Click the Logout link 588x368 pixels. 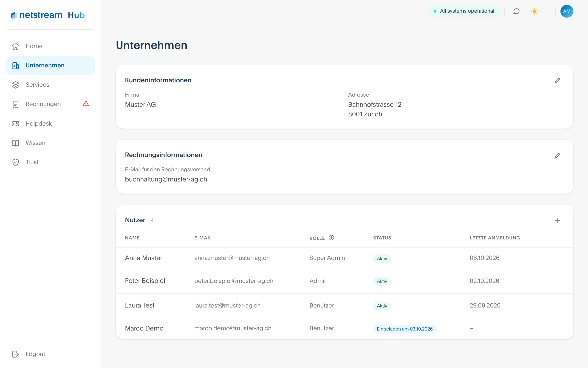(x=50, y=354)
